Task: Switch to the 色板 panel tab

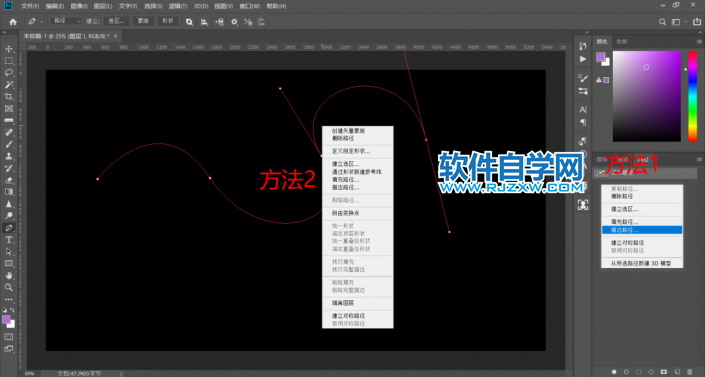Action: tap(622, 41)
